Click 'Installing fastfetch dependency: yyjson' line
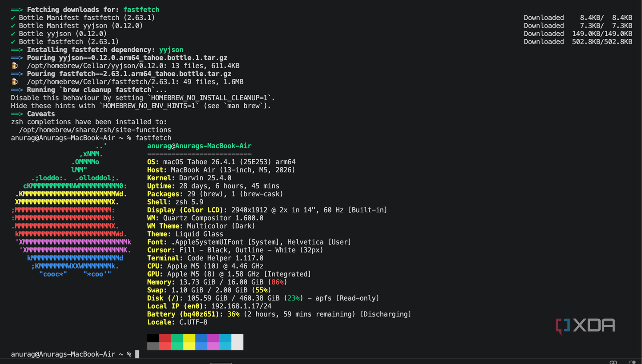 pos(97,50)
